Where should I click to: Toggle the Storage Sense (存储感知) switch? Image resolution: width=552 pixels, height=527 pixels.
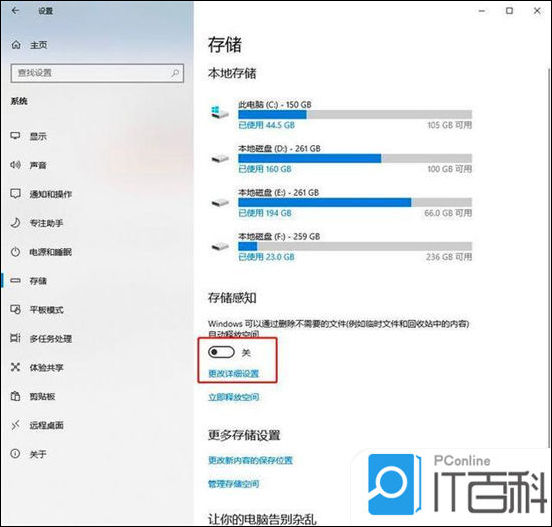(x=221, y=352)
